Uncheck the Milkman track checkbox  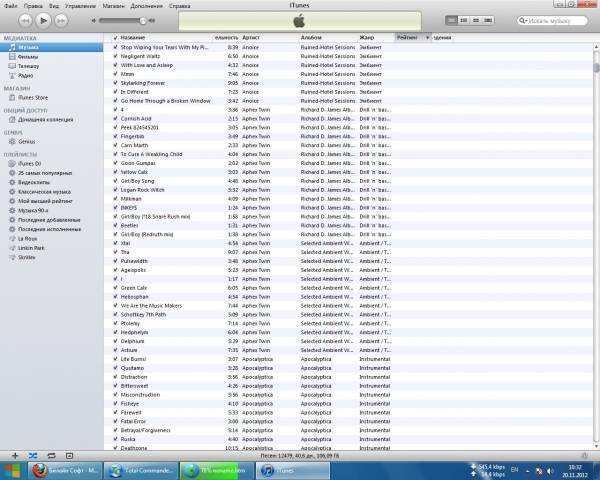pos(115,199)
